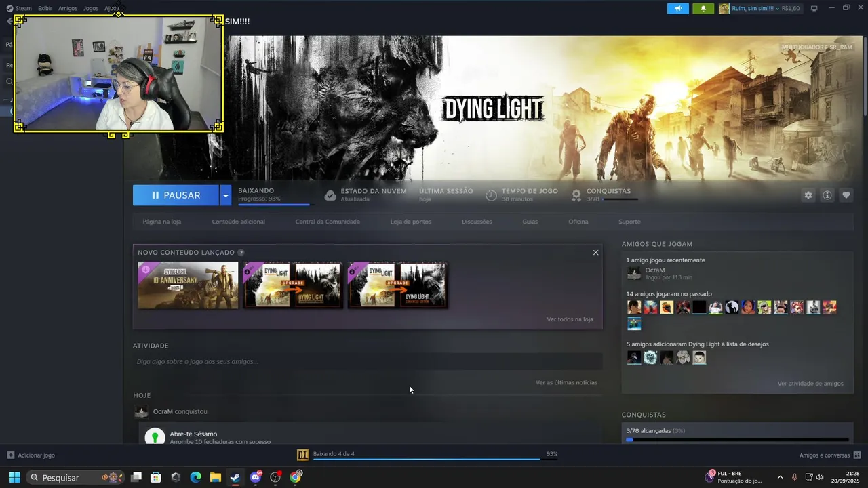This screenshot has width=868, height=488.
Task: Click the first wishlist friend avatar
Action: pos(634,357)
